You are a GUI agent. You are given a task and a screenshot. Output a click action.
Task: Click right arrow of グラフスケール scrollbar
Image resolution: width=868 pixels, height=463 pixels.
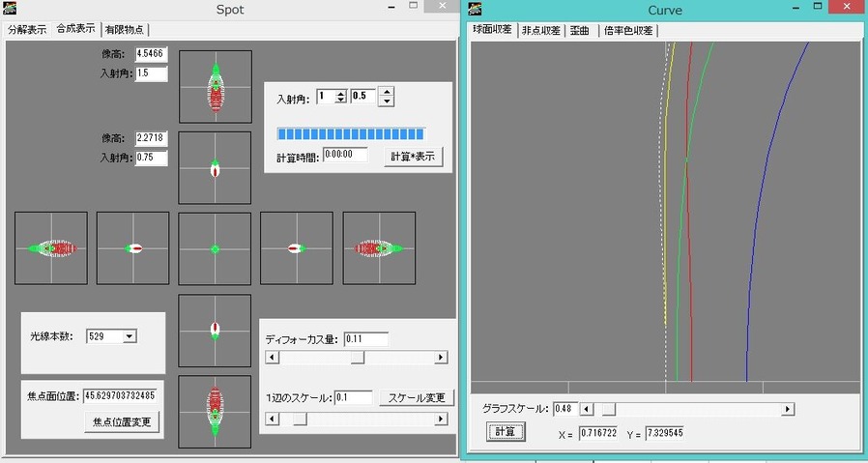(x=788, y=409)
